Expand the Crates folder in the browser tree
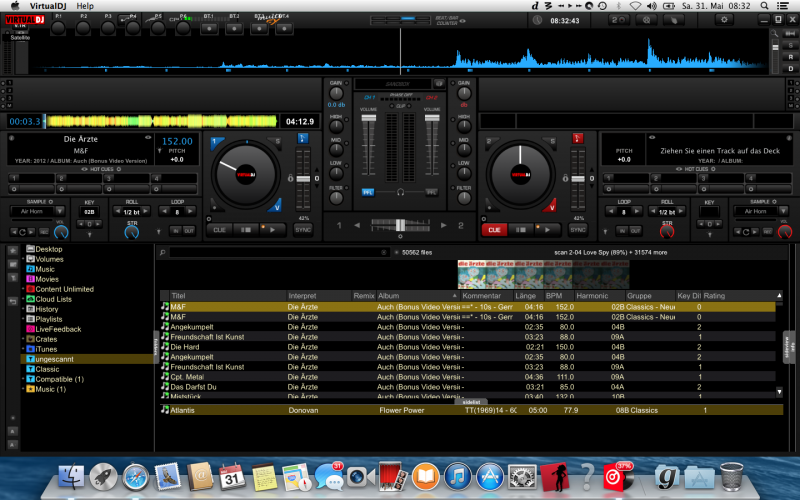This screenshot has width=800, height=500. [x=23, y=339]
